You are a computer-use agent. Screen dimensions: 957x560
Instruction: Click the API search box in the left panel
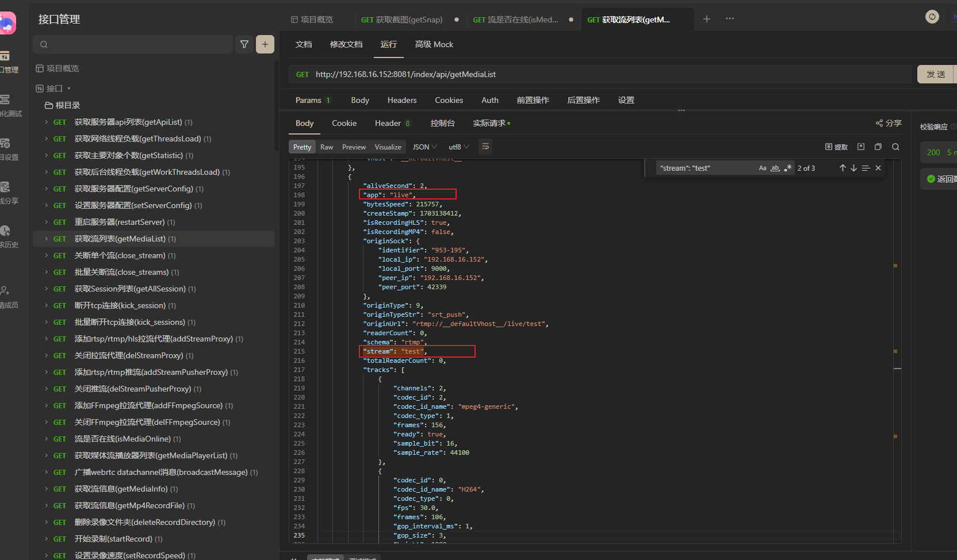coord(133,44)
